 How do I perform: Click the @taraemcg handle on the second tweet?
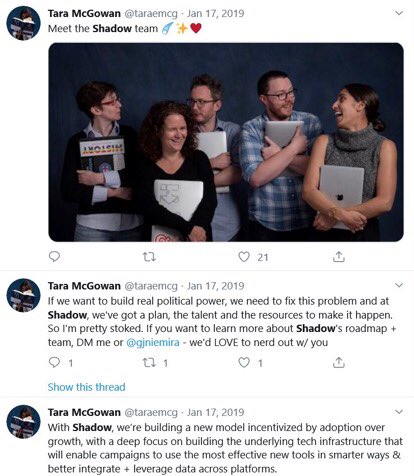click(151, 286)
